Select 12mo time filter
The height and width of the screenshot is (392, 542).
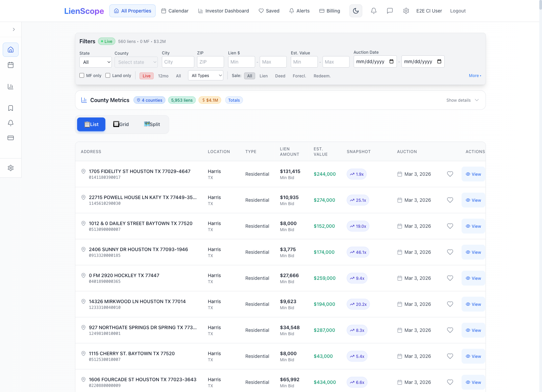[x=163, y=76]
